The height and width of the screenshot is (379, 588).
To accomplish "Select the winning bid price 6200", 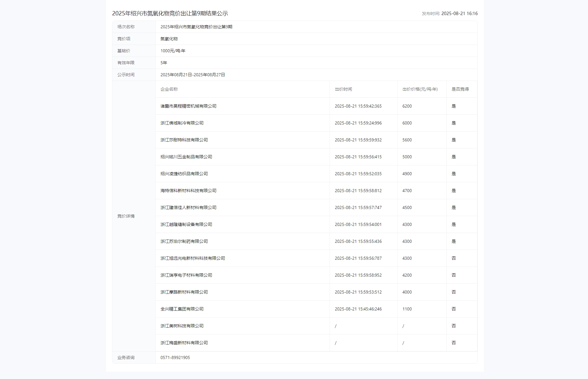I will pos(407,106).
